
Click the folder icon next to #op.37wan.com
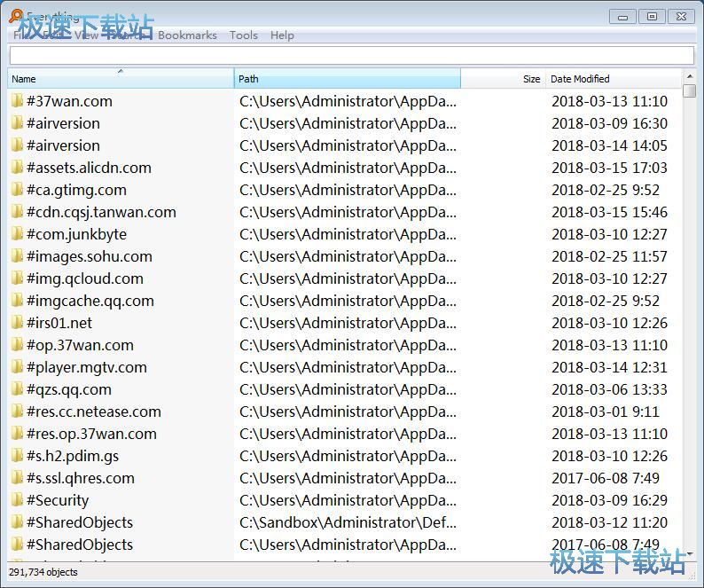click(17, 344)
